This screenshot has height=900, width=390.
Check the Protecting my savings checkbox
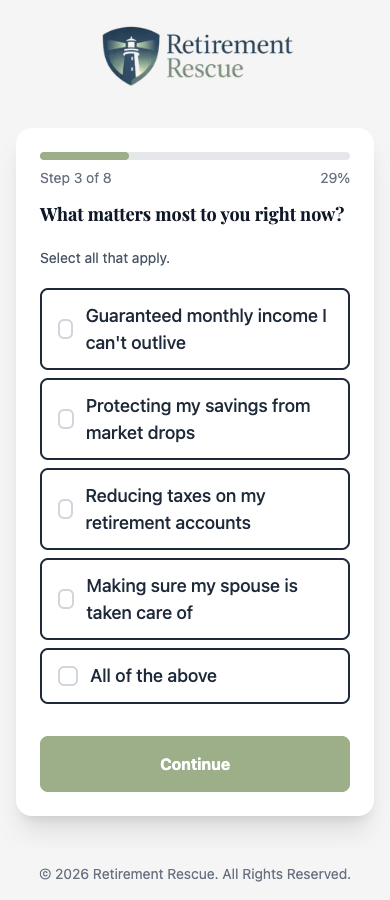pyautogui.click(x=65, y=419)
